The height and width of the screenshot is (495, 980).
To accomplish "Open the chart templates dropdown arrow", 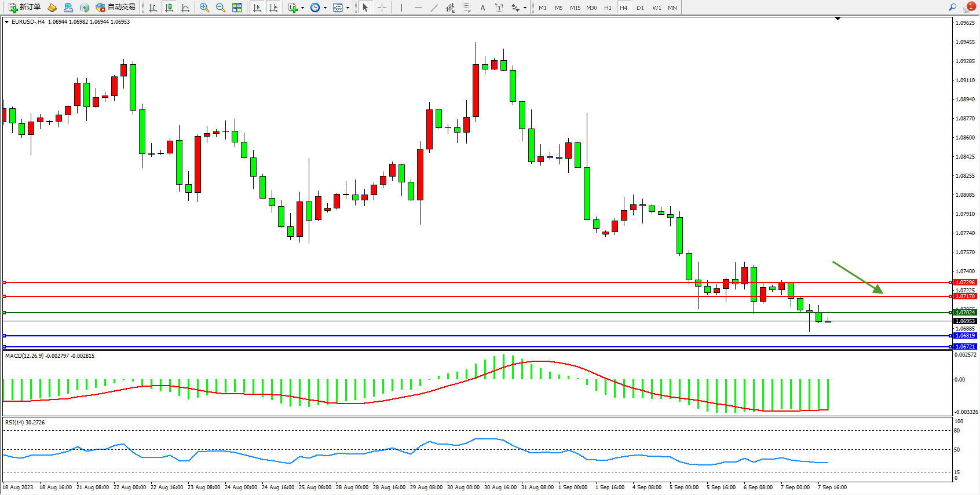I will click(x=348, y=8).
